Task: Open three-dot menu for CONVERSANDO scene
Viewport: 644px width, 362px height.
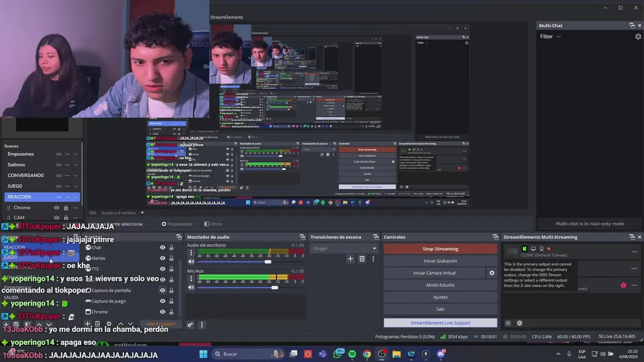Action: [67, 175]
